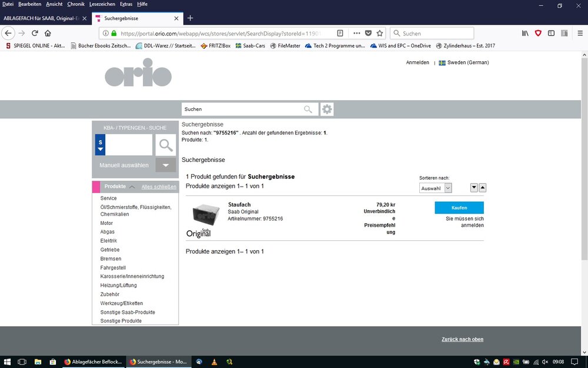Screen dimensions: 588x368
Task: Open the red shield extension icon
Action: tap(538, 33)
